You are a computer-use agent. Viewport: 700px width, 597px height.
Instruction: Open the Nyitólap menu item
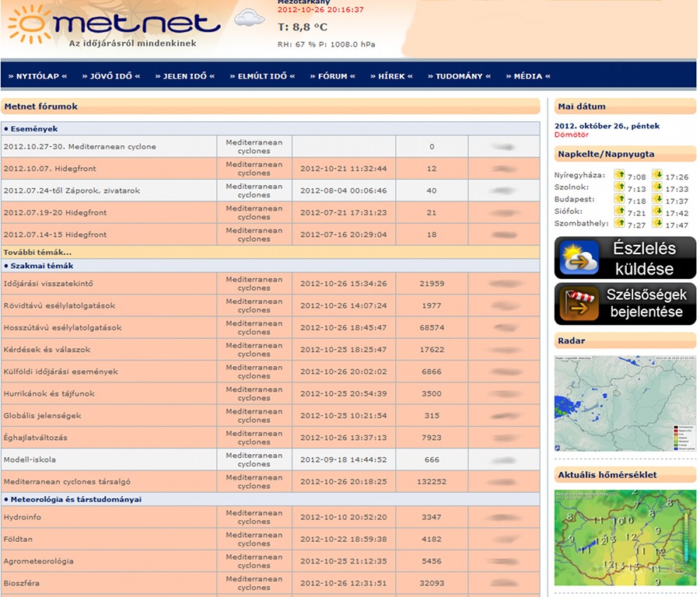tap(37, 76)
